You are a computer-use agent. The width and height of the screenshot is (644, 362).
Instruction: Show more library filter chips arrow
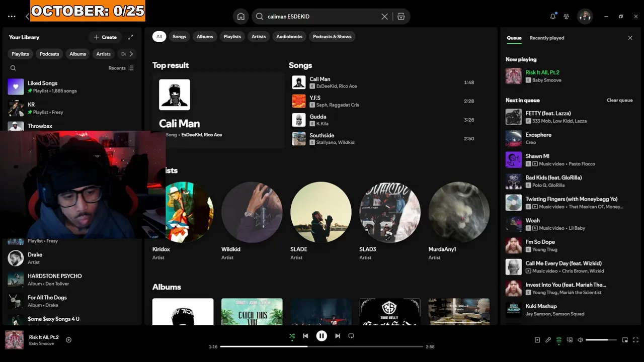tap(131, 54)
